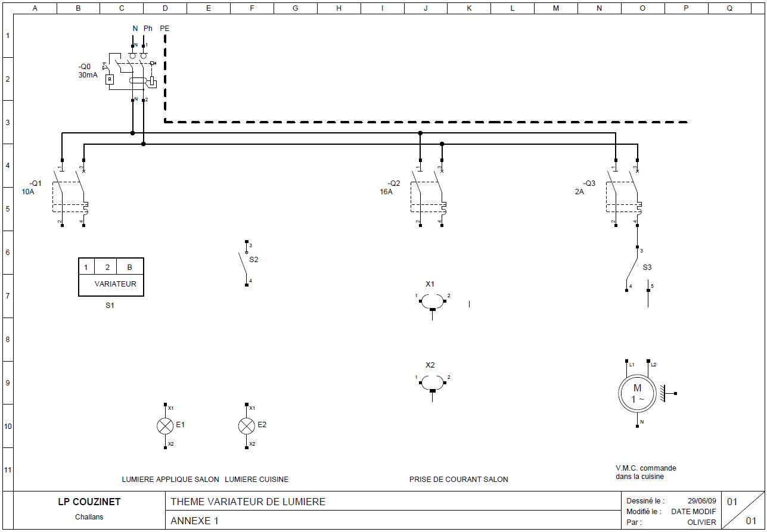Select the single-phase motor M symbol
Viewport: 767px width, 532px height.
click(637, 393)
